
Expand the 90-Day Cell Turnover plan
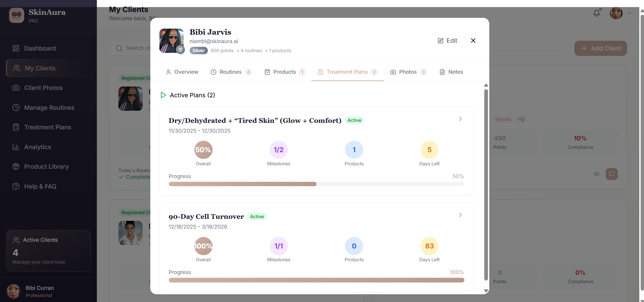[460, 215]
